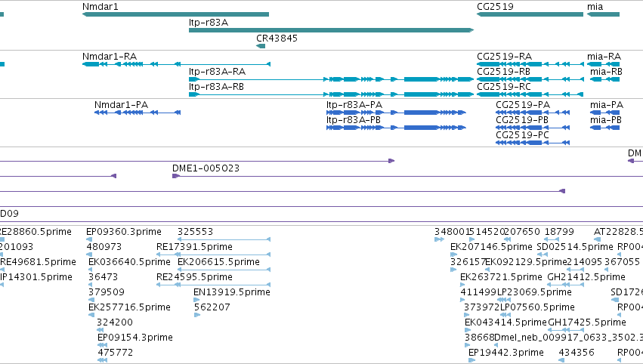643x364 pixels.
Task: Open the Itp-r83A-RA transcript label
Action: [218, 71]
